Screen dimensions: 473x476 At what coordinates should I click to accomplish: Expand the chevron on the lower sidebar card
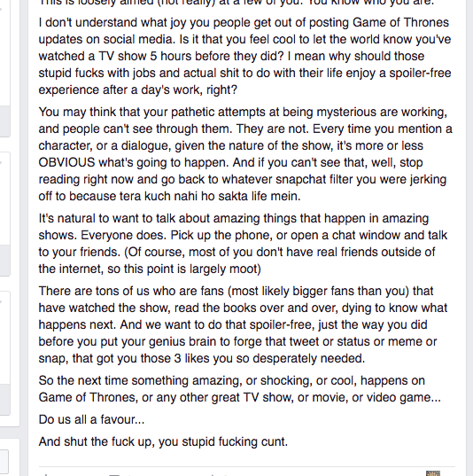[1, 301]
